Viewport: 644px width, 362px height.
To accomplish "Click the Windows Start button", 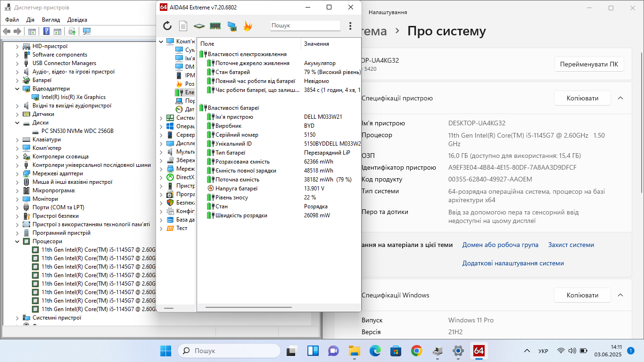I will pyautogui.click(x=165, y=351).
